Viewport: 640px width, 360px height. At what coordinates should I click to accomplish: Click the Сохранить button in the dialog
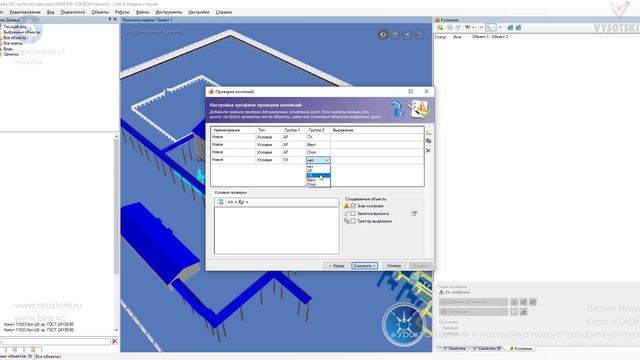[x=364, y=266]
